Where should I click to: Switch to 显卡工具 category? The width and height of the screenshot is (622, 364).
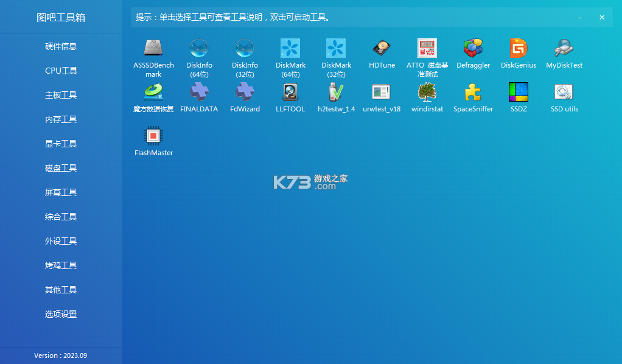click(61, 144)
